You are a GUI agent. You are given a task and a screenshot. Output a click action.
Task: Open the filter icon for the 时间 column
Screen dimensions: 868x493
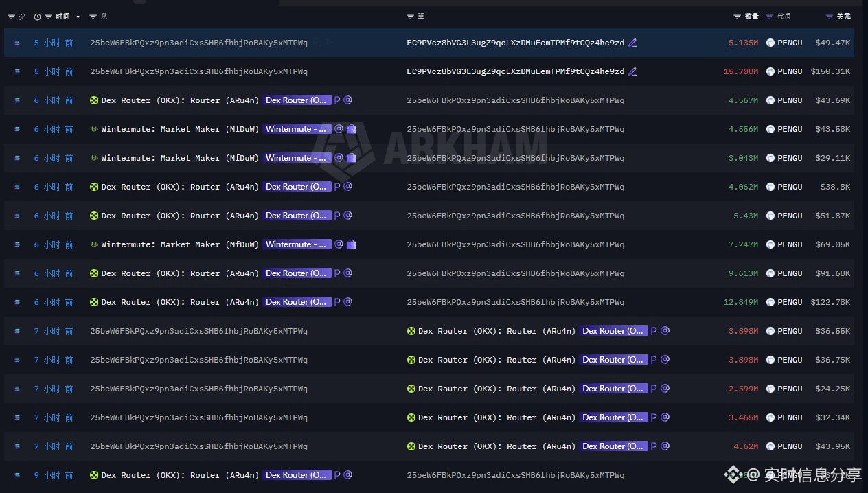click(49, 16)
